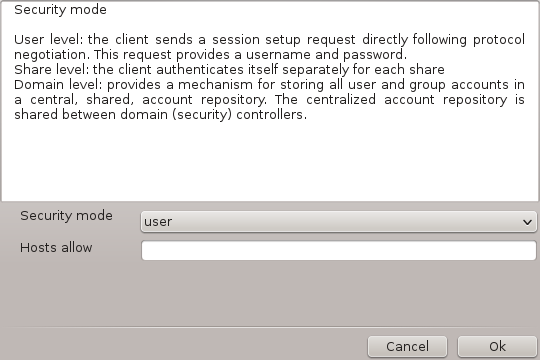Click 'session setup request' in the description
540x360 pixels.
tap(283, 40)
